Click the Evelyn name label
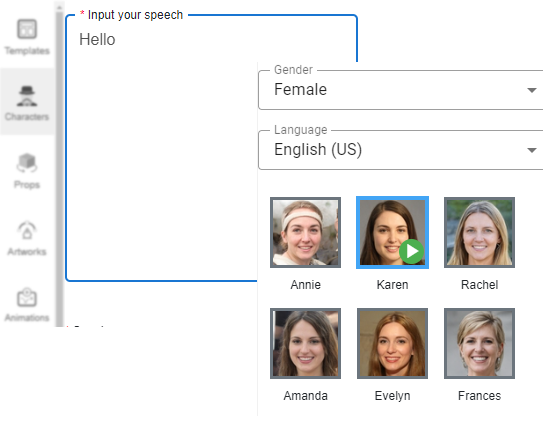 pyautogui.click(x=392, y=395)
